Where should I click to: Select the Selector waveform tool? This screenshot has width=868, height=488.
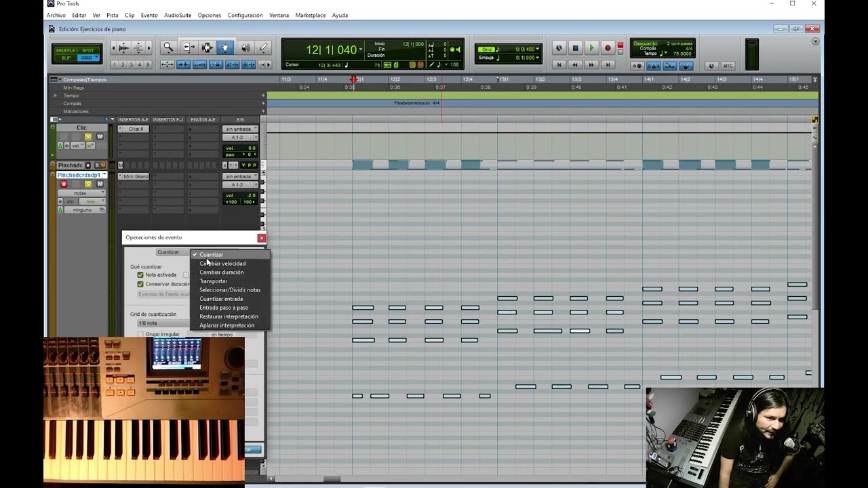[208, 47]
